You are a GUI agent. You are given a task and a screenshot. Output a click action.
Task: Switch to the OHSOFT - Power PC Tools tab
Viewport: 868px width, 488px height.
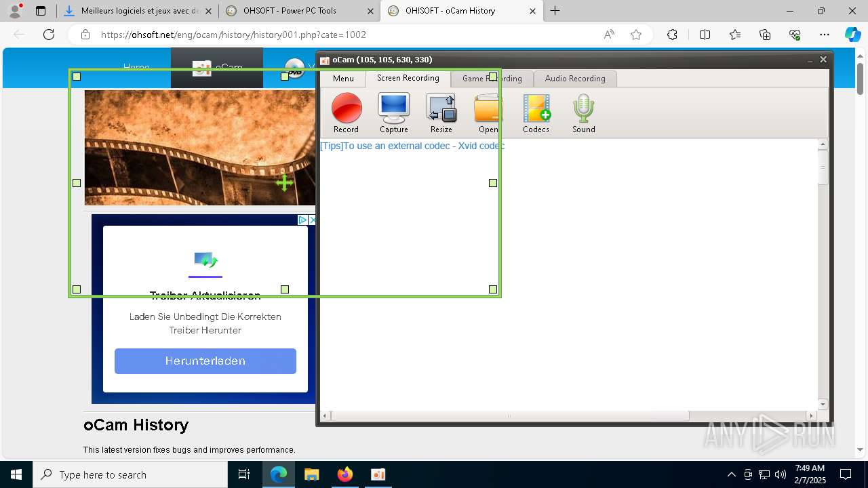299,11
